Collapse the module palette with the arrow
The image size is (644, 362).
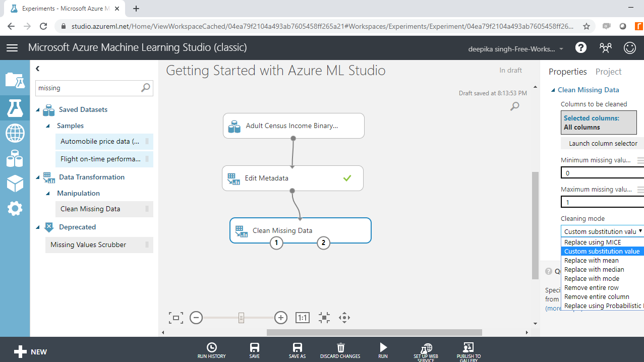click(38, 69)
